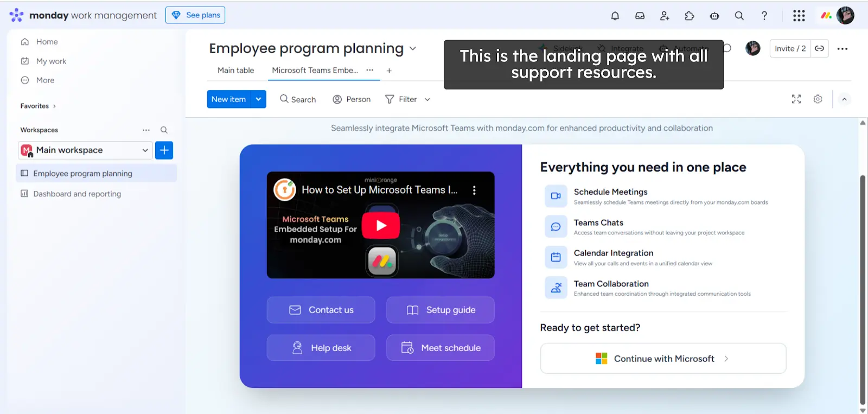Open the notifications bell
The height and width of the screenshot is (414, 868).
615,16
